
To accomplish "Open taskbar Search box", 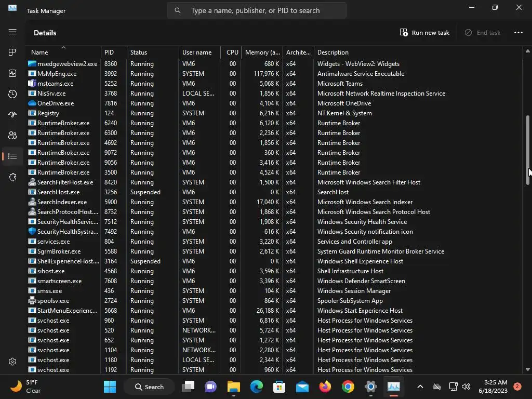I will (149, 387).
